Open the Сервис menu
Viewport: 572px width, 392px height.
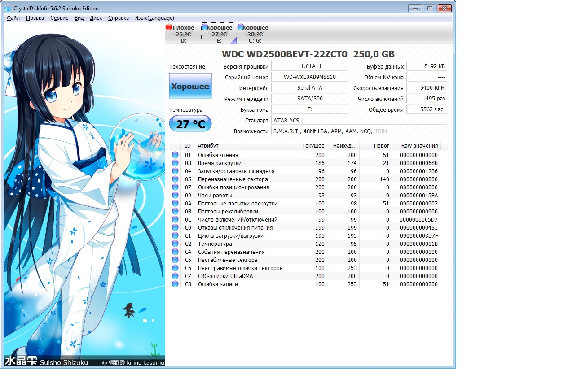pos(59,18)
